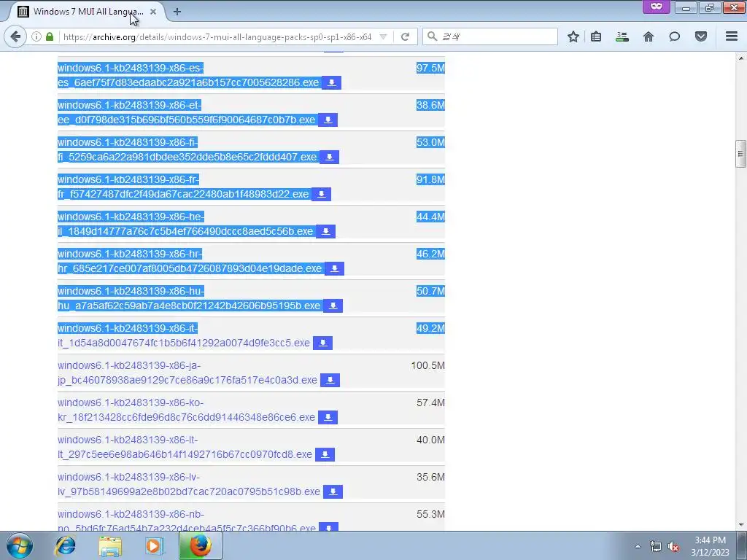Open the downloads toolbar icon
This screenshot has height=560, width=747.
[622, 36]
